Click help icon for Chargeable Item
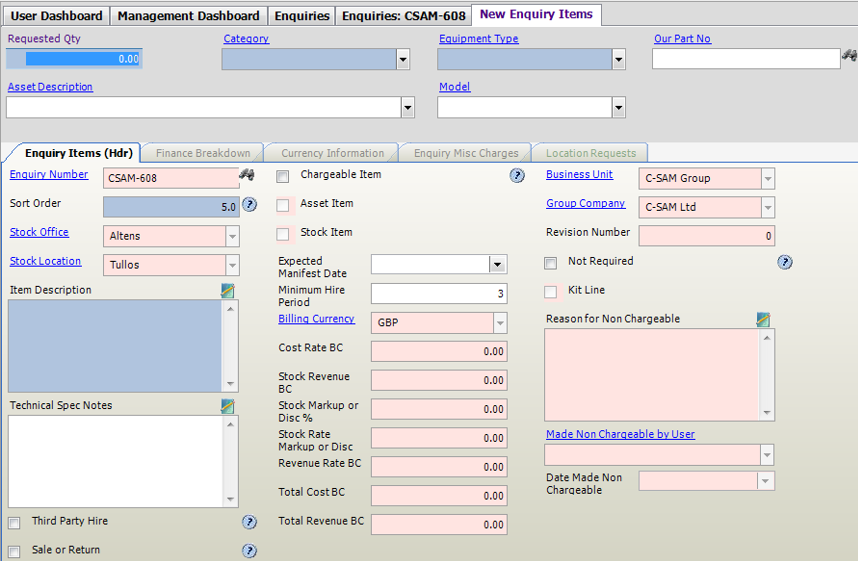 coord(517,176)
